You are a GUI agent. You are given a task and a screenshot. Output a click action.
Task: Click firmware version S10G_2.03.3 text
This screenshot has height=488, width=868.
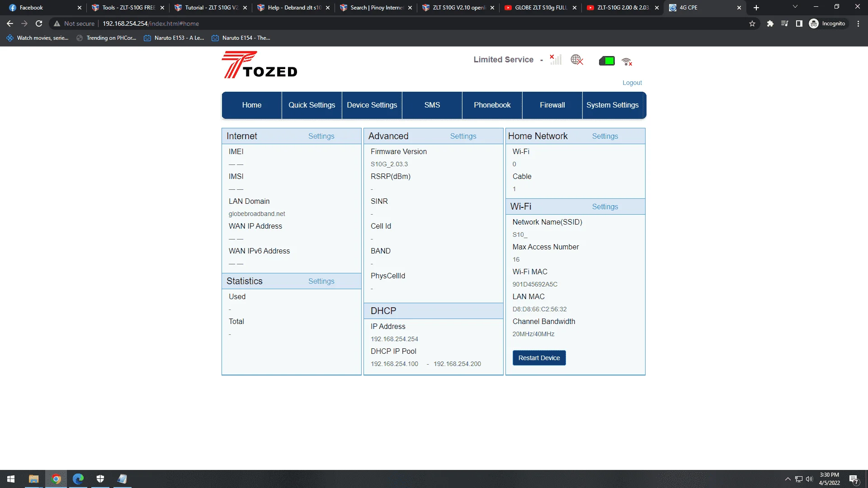[x=389, y=164]
